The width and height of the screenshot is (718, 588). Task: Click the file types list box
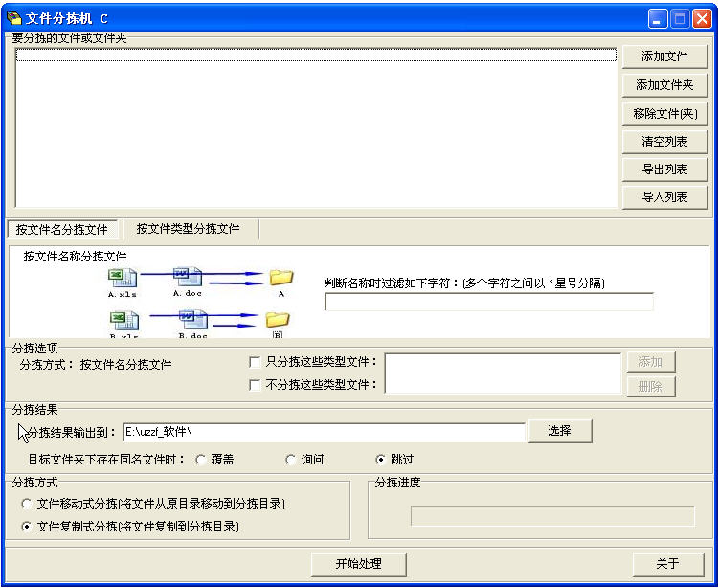tap(503, 373)
